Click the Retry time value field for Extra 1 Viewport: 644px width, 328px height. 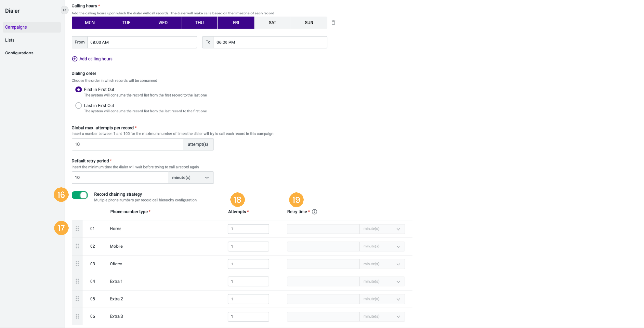click(x=323, y=282)
